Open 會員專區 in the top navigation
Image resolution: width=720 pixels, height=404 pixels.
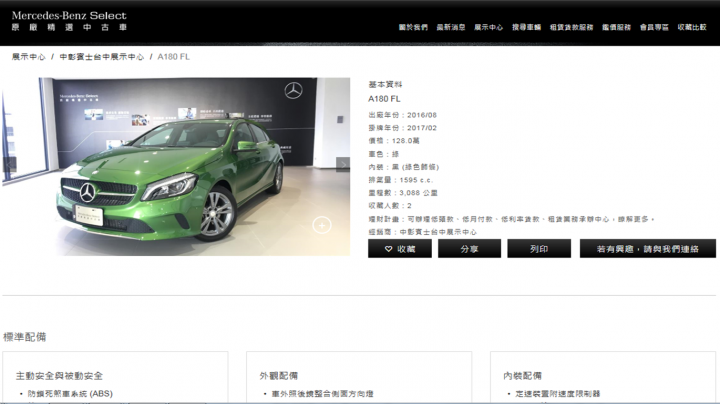coord(654,28)
